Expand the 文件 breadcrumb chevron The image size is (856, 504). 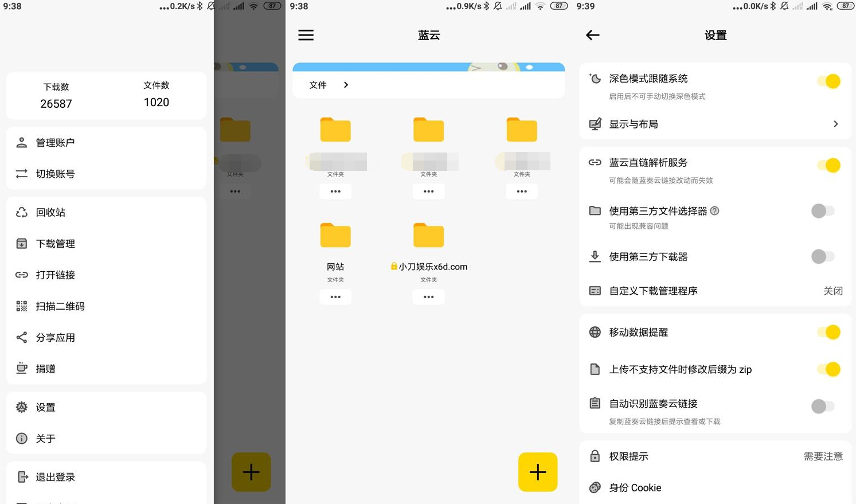point(346,85)
